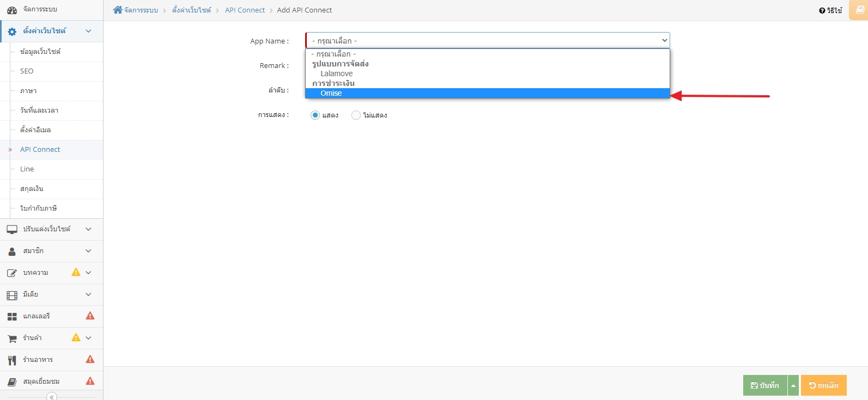Open the App Name dropdown

pyautogui.click(x=488, y=41)
